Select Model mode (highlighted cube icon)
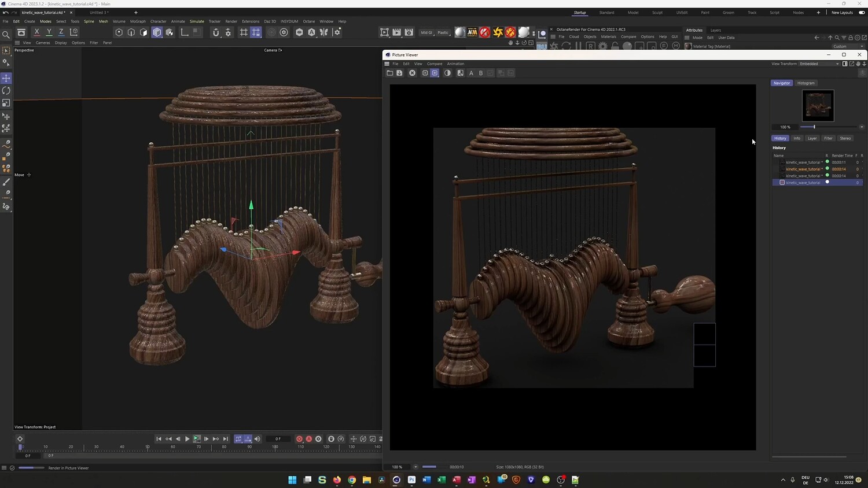868x488 pixels. coord(157,32)
